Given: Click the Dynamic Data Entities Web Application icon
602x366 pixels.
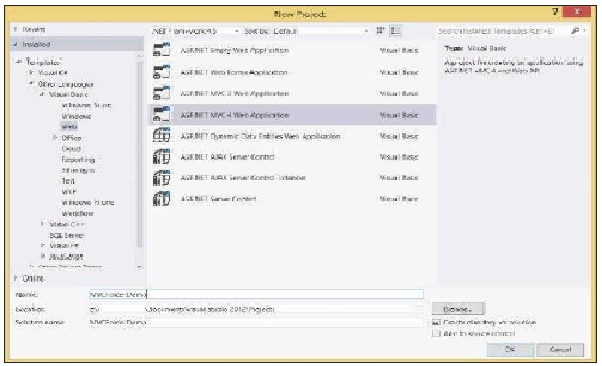Looking at the screenshot, I should [161, 136].
